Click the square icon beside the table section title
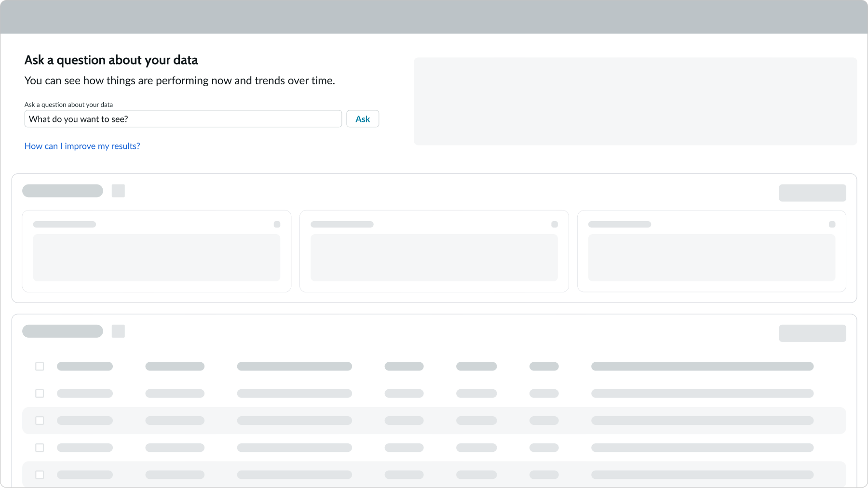 (118, 331)
